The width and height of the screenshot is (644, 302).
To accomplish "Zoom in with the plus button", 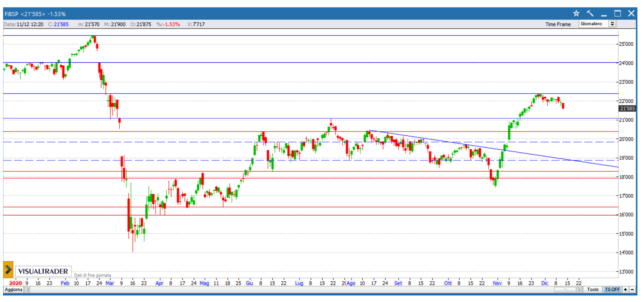I will [x=625, y=290].
